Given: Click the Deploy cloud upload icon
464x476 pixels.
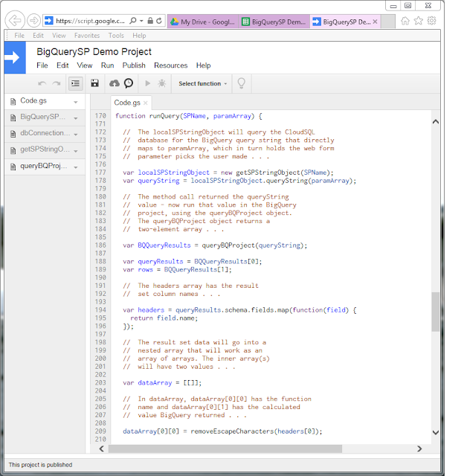Looking at the screenshot, I should (114, 83).
